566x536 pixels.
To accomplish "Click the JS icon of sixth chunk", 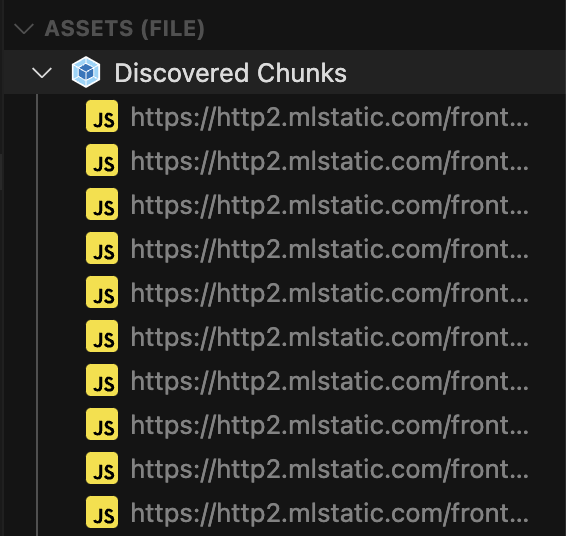I will click(102, 336).
